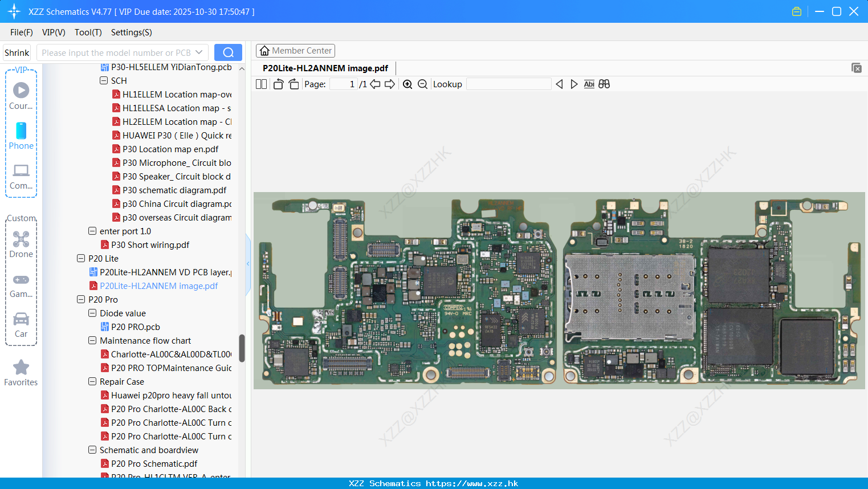Open the model number dropdown arrow
Image resolution: width=868 pixels, height=489 pixels.
199,52
